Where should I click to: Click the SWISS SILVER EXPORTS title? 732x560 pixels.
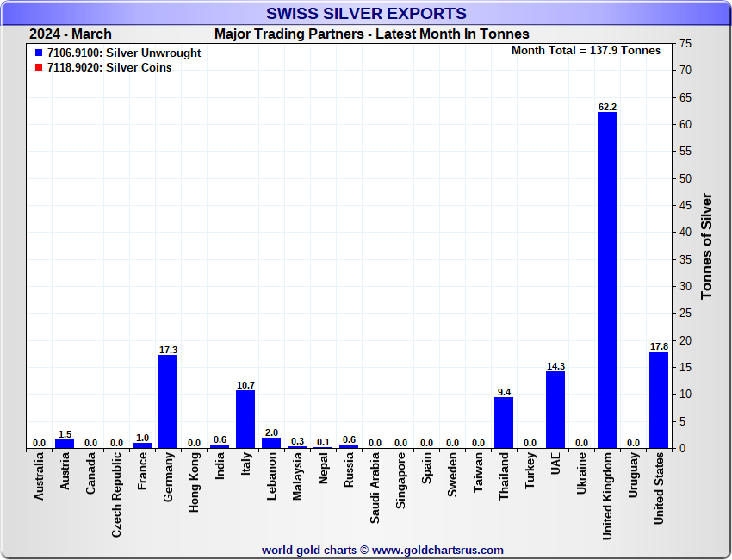pos(366,14)
